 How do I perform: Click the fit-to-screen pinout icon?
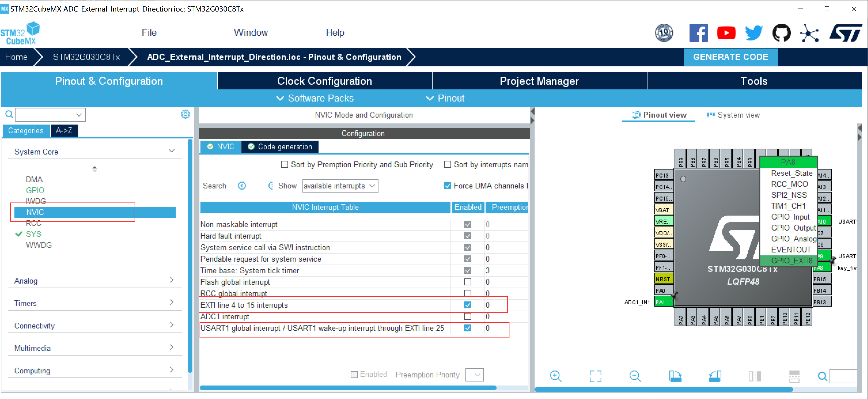[x=595, y=376]
